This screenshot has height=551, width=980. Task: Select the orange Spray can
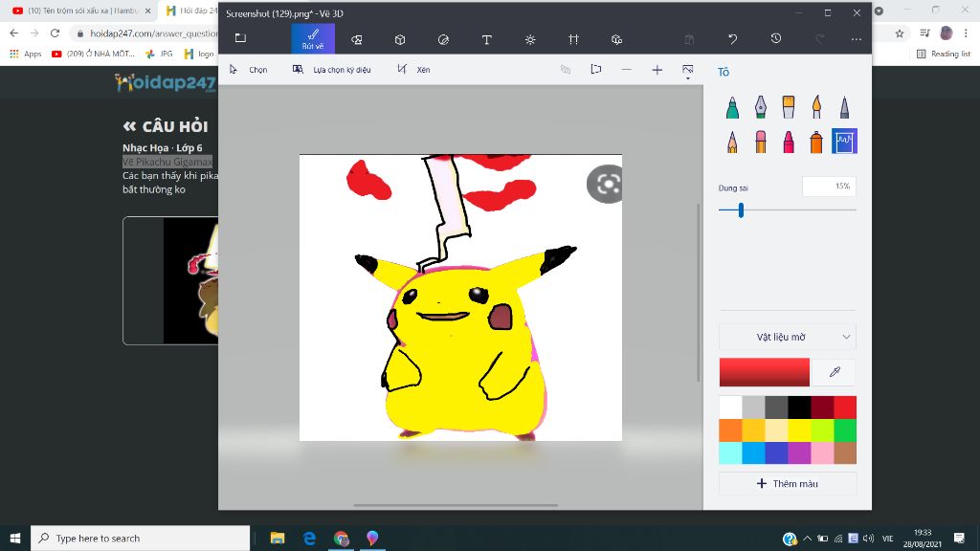(x=816, y=142)
